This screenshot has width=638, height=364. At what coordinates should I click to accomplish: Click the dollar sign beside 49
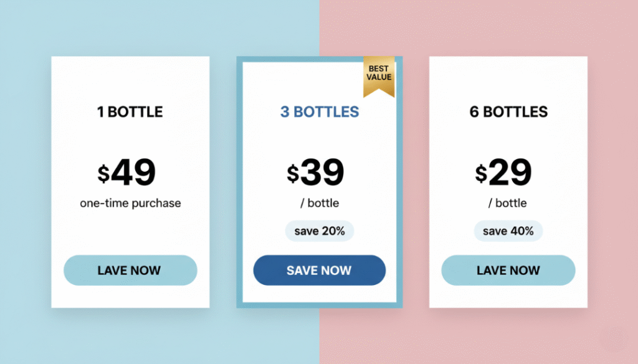pyautogui.click(x=103, y=174)
